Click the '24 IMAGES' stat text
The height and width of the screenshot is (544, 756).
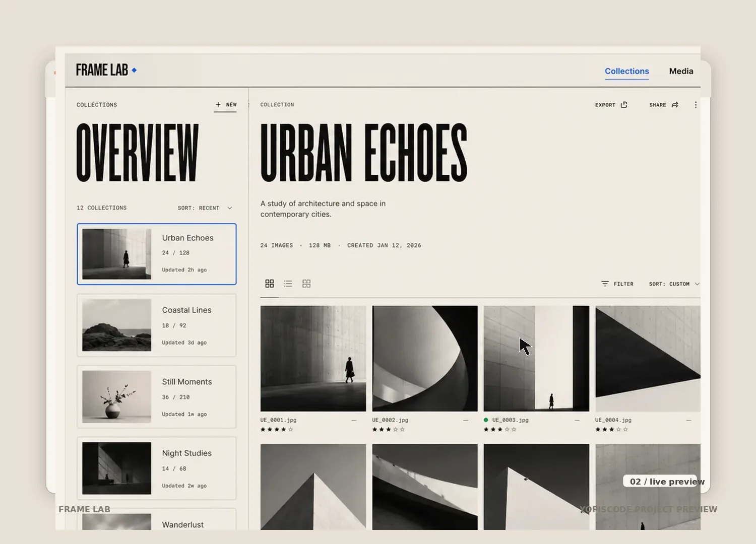pos(276,245)
